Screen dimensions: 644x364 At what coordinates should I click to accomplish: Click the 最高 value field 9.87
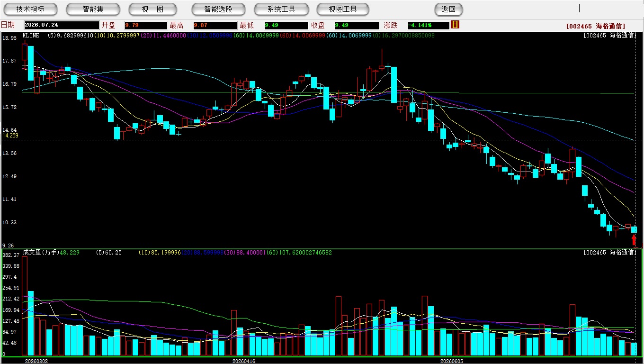(215, 25)
